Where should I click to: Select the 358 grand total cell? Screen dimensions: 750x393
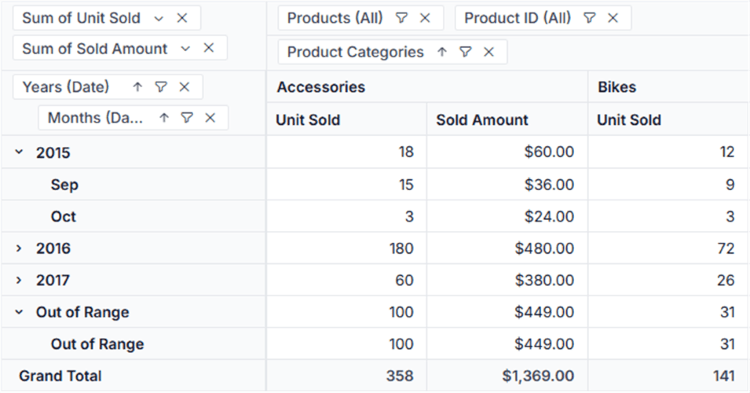pos(347,376)
